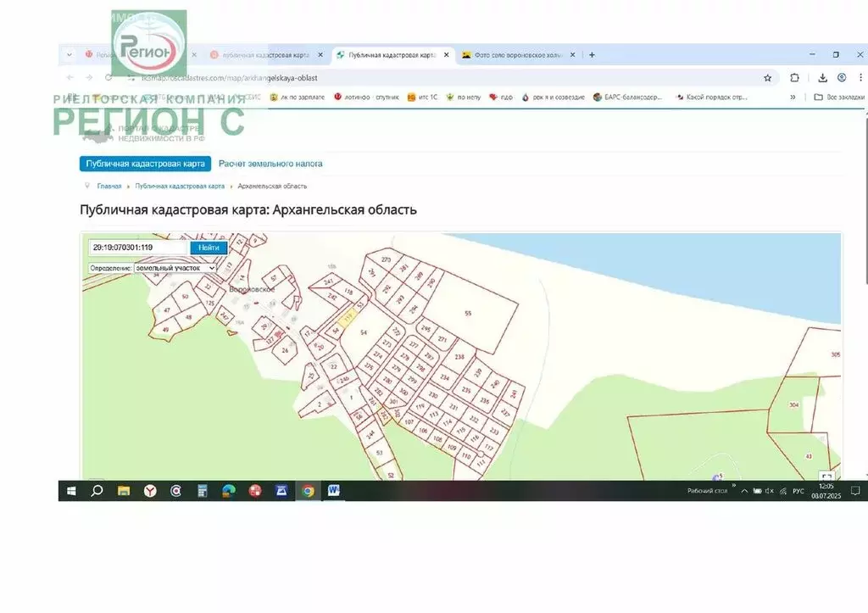Open Chrome three-dot menu

tap(860, 77)
